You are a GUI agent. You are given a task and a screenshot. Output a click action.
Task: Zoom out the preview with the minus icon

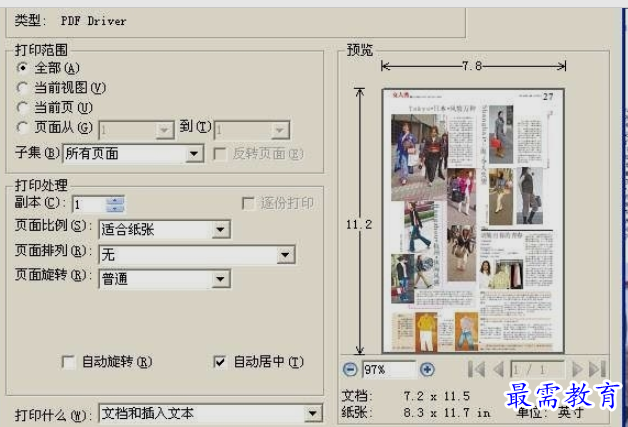coord(350,369)
